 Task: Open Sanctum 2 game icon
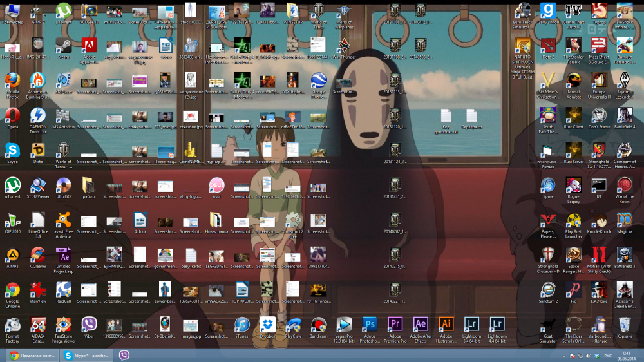548,293
